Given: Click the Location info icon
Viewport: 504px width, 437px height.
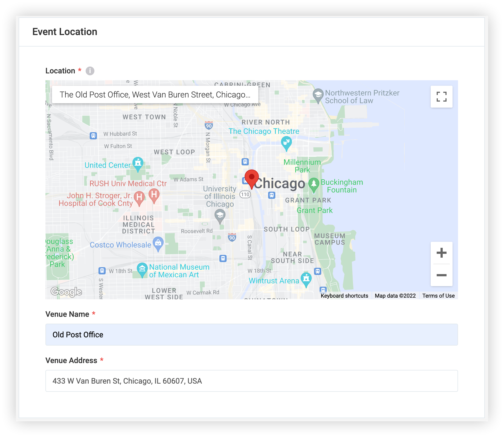Looking at the screenshot, I should tap(90, 71).
